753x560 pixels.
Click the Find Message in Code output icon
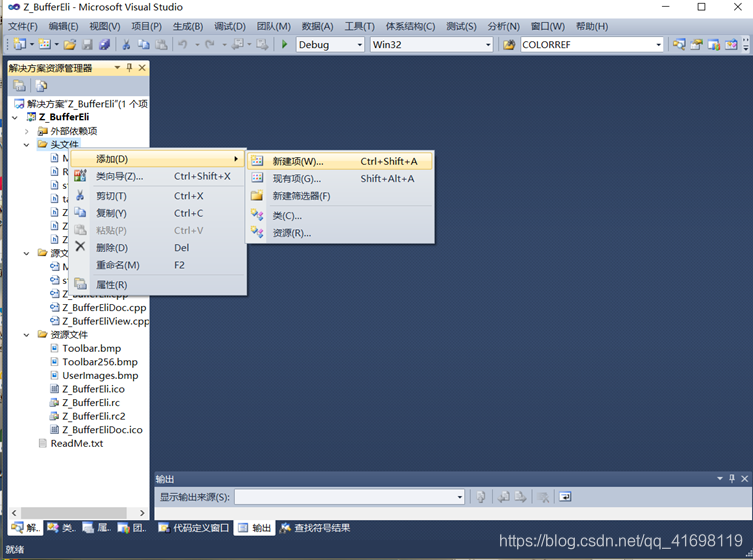(x=481, y=497)
